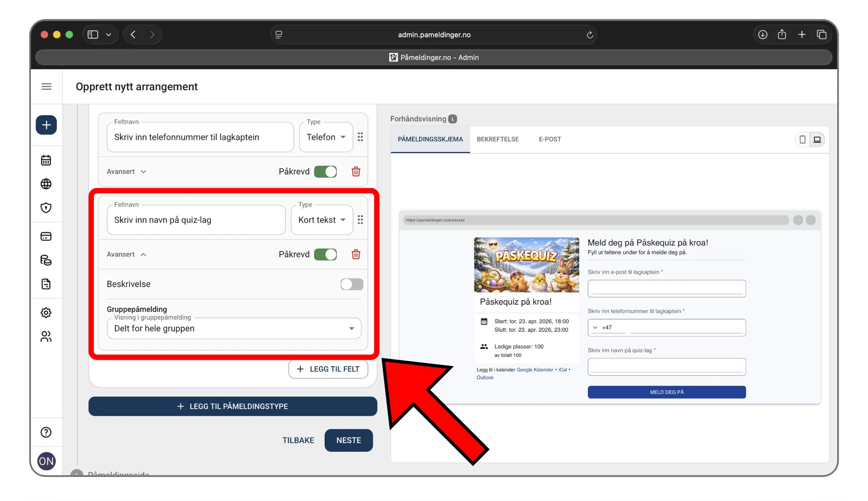Image resolution: width=868 pixels, height=501 pixels.
Task: Click Legg til felt button
Action: coord(328,369)
